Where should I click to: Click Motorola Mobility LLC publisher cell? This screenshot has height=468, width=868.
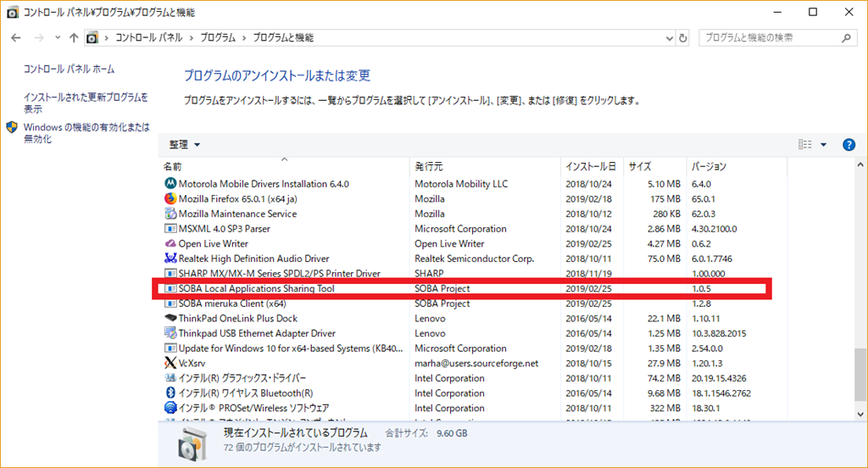click(x=461, y=183)
